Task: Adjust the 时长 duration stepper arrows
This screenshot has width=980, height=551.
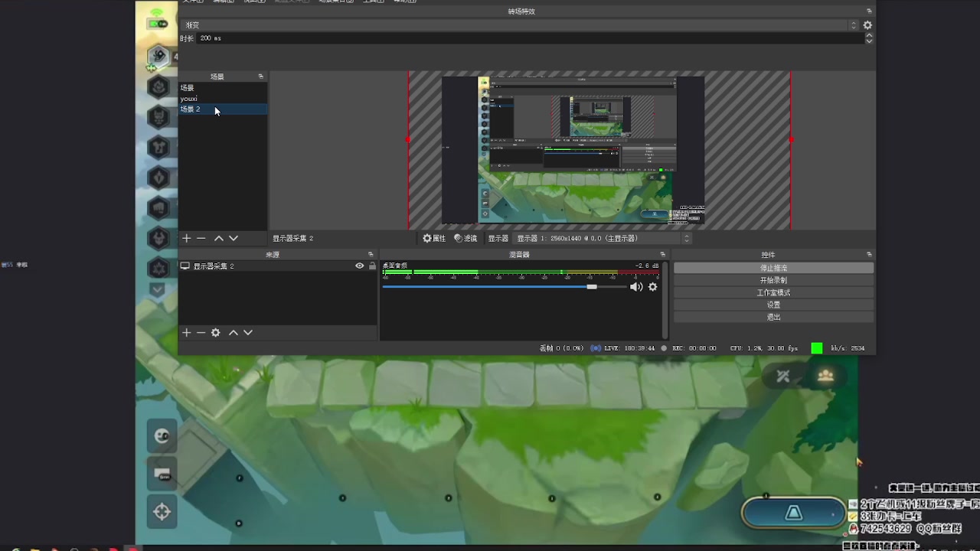Action: coord(869,38)
